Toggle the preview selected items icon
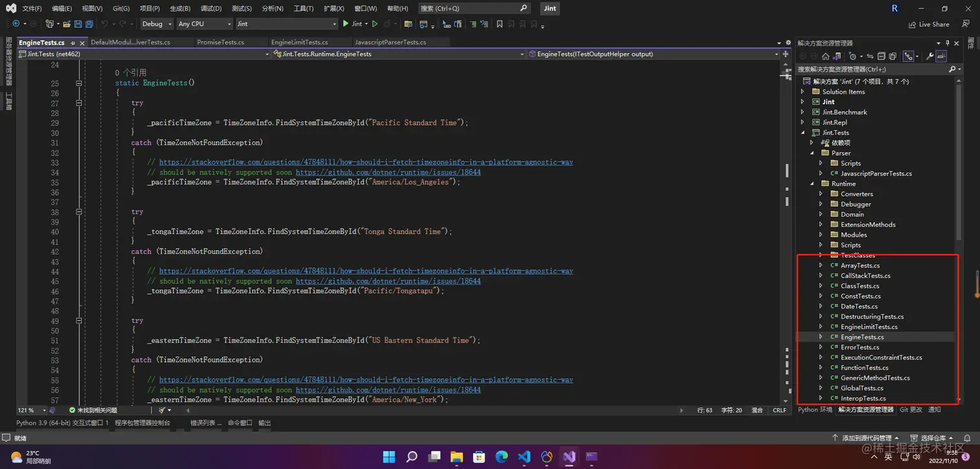 pyautogui.click(x=941, y=56)
